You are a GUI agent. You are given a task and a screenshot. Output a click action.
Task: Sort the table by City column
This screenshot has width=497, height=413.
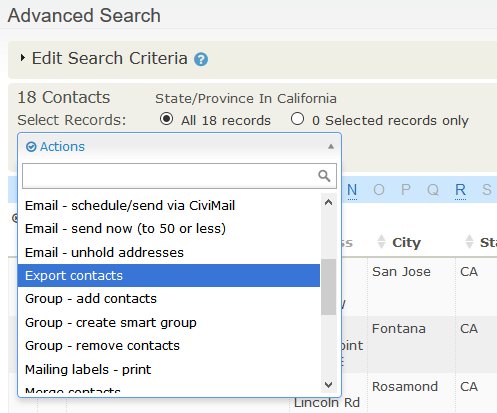(406, 243)
